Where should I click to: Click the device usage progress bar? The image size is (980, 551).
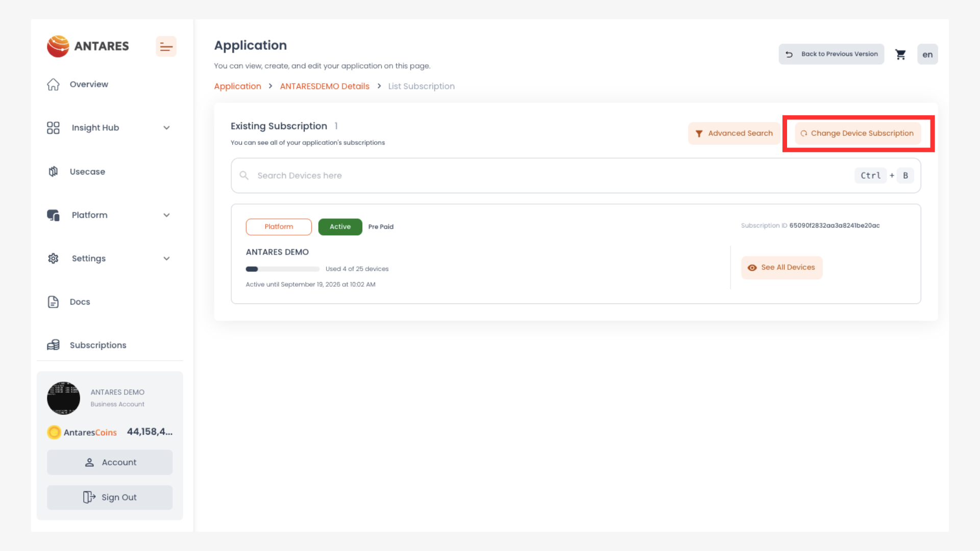[x=282, y=269]
